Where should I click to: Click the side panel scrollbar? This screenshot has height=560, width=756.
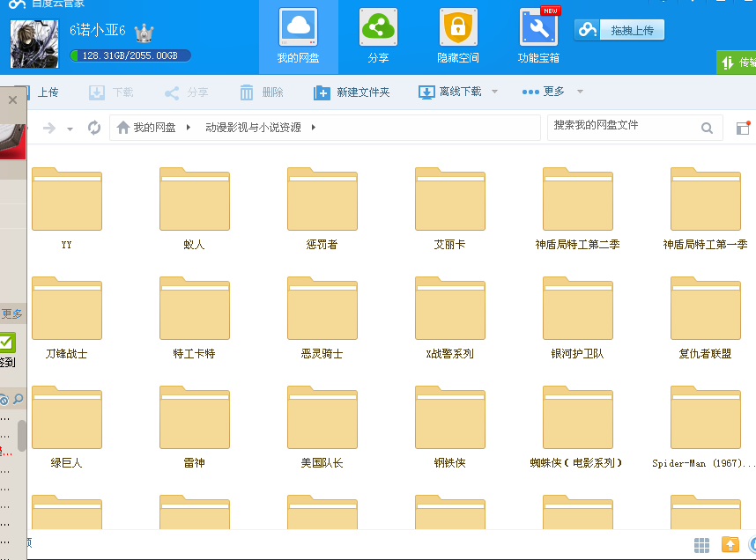click(22, 435)
